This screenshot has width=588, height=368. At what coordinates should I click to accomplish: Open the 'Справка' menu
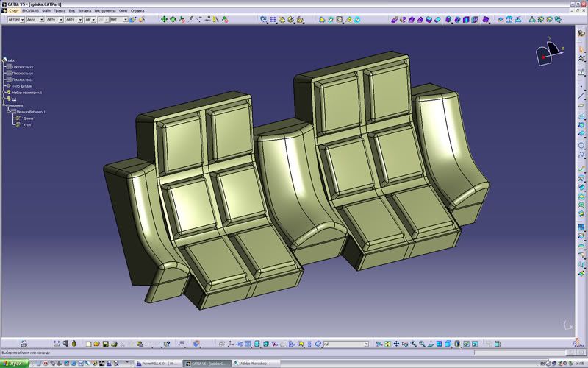pos(137,11)
